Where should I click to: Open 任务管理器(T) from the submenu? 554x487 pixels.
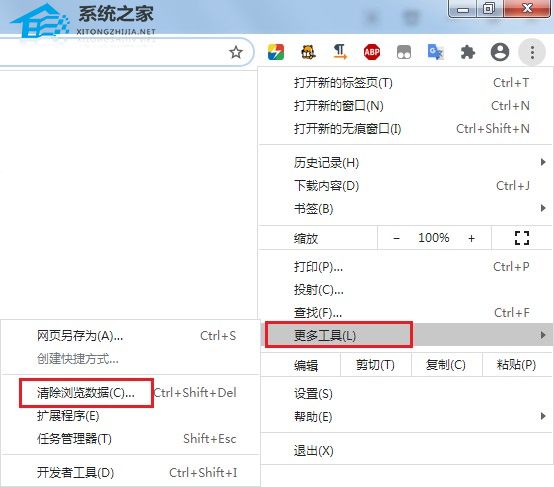pyautogui.click(x=131, y=439)
